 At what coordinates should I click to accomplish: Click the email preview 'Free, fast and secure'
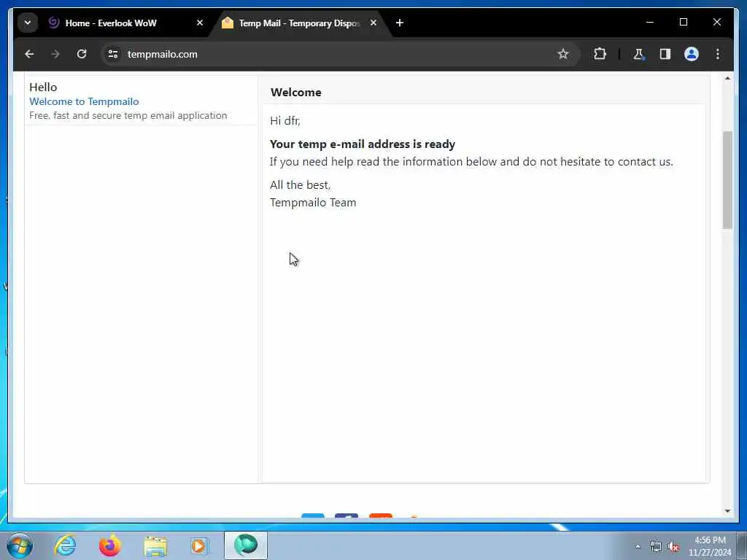coord(128,116)
